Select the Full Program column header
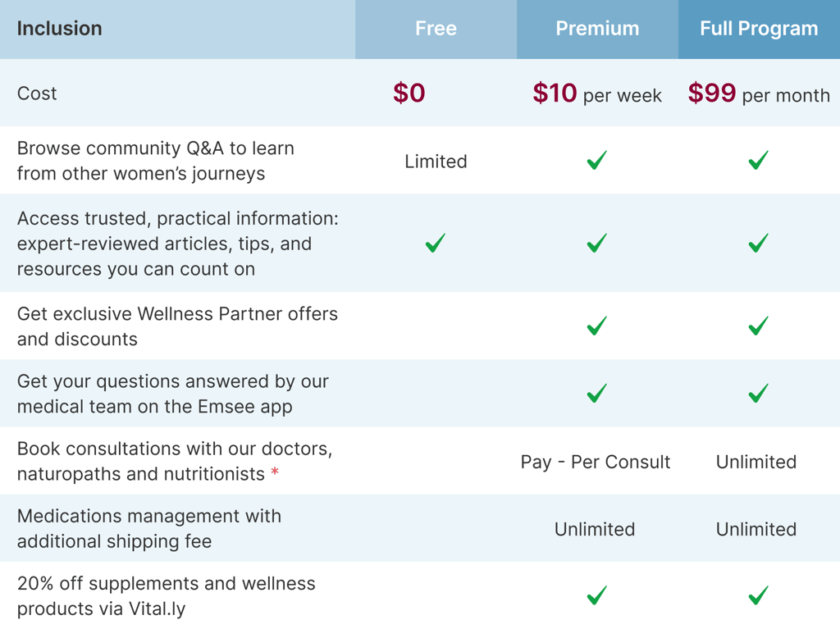 click(759, 29)
